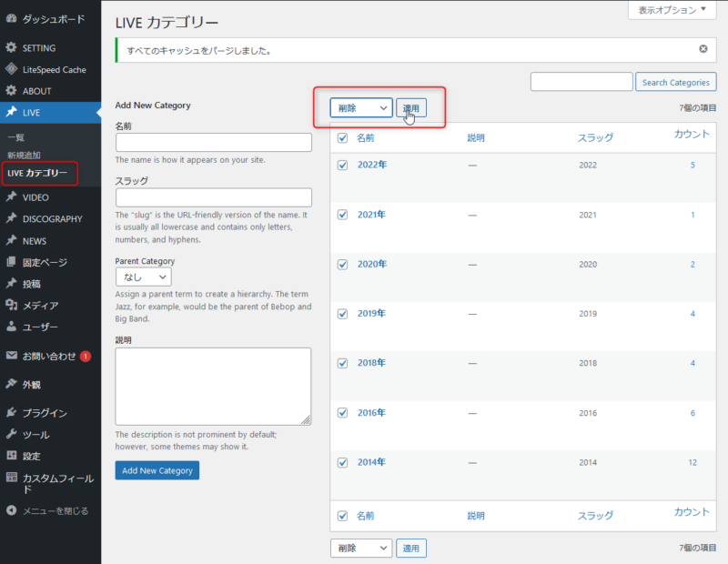This screenshot has height=564, width=728.
Task: Uncheck the 2019年 category checkbox
Action: coord(343,314)
